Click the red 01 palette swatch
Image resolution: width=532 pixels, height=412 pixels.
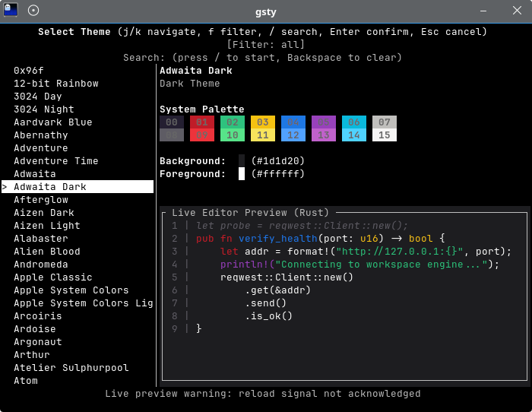(x=202, y=122)
